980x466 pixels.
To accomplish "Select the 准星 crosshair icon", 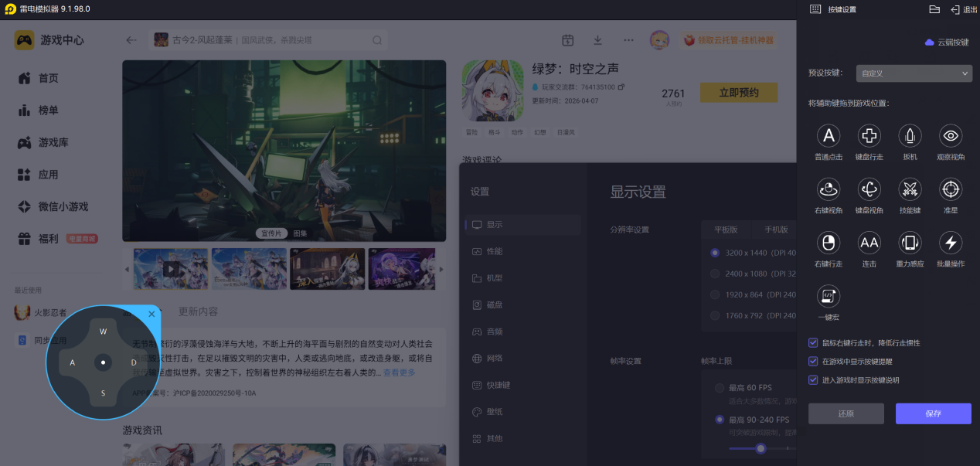I will point(951,189).
